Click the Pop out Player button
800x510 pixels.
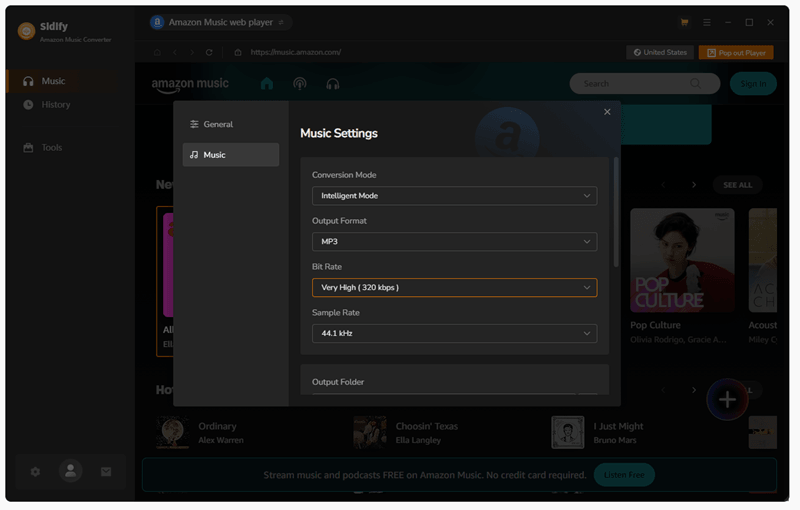pos(736,53)
